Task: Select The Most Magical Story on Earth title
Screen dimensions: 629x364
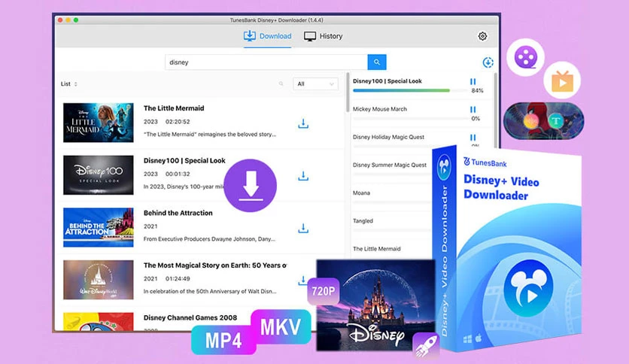Action: [215, 265]
